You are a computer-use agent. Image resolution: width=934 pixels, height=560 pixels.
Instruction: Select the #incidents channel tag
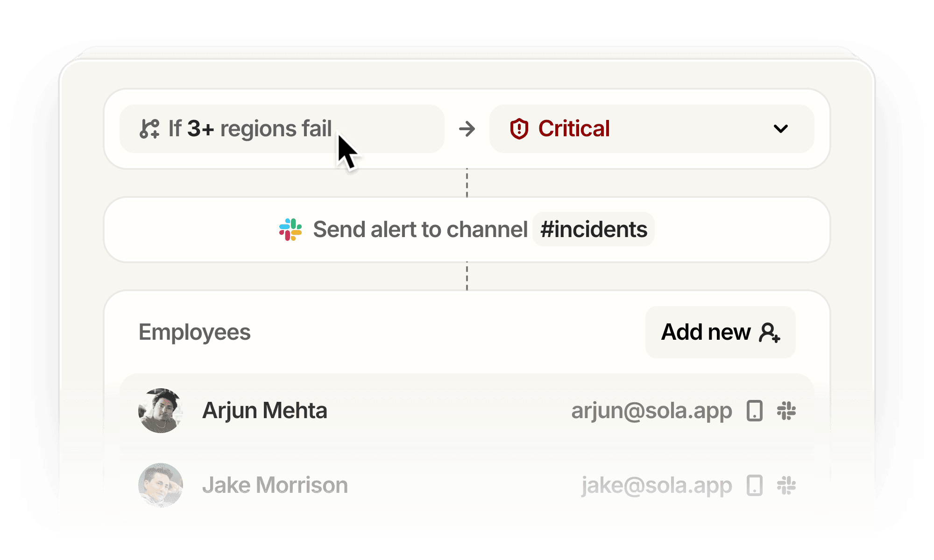[594, 230]
